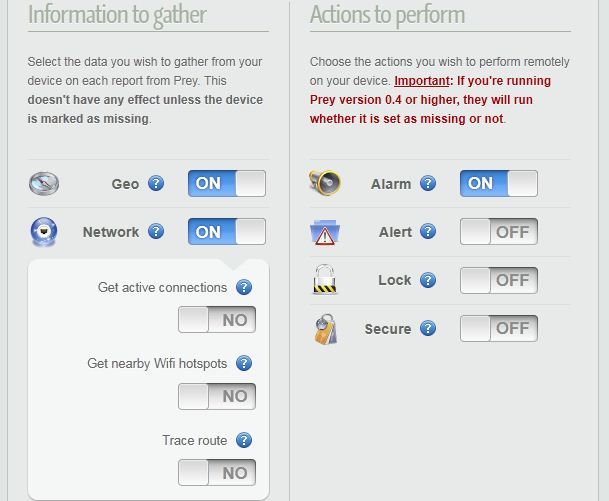Click the Alarm megaphone icon
This screenshot has width=609, height=501.
[324, 183]
